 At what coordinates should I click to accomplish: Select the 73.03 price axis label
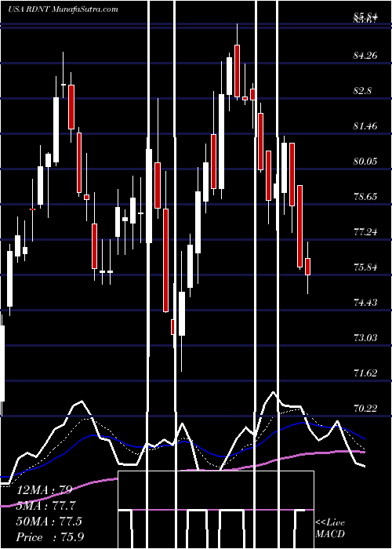point(365,337)
